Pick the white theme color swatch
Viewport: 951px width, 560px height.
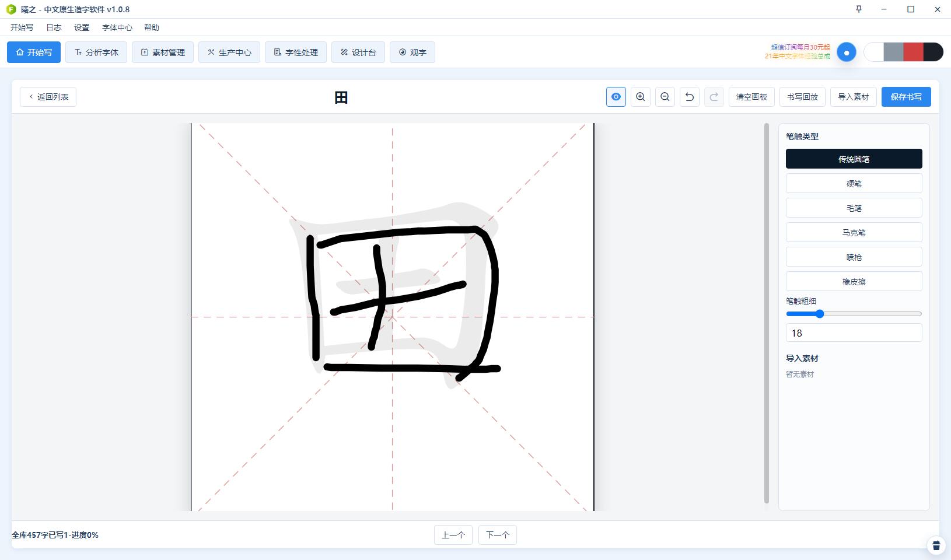873,52
